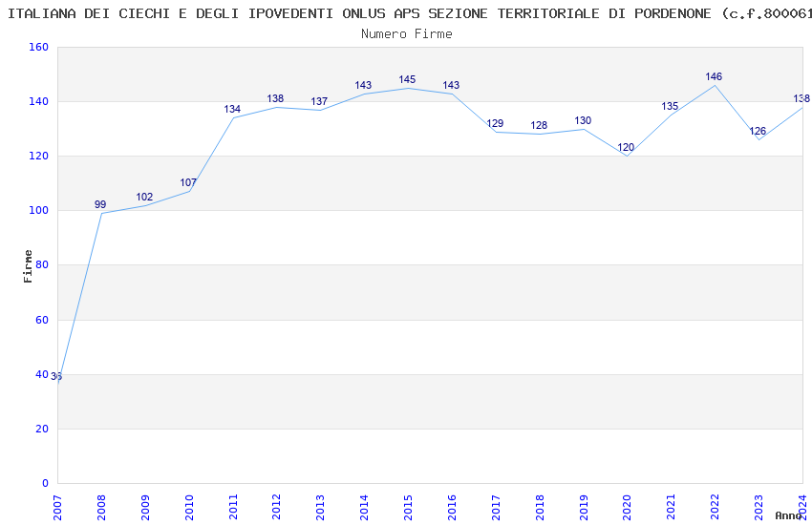Click the data label 128 for 2018
The image size is (812, 525).
point(539,125)
